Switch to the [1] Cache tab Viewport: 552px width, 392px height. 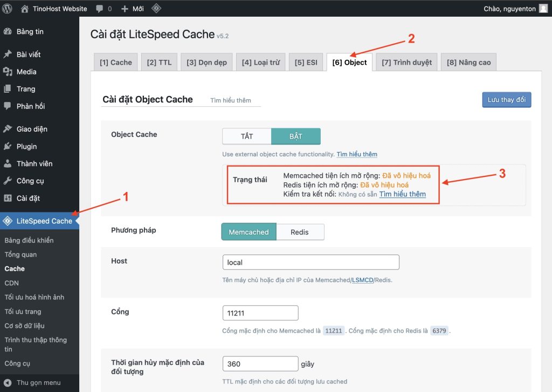tap(116, 63)
